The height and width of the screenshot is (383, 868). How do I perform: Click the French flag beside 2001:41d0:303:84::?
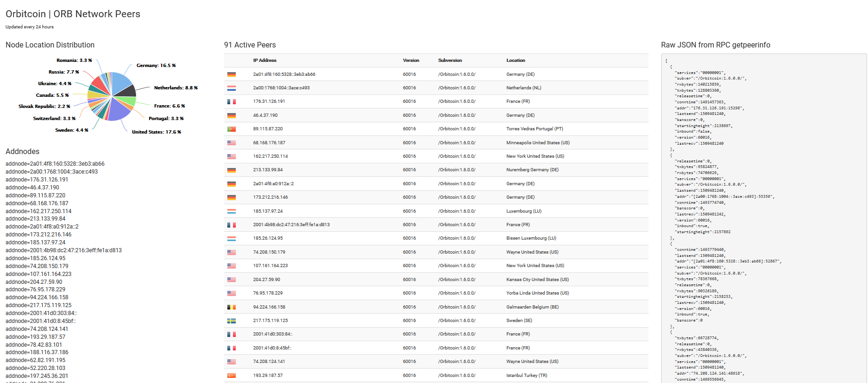[x=232, y=334]
